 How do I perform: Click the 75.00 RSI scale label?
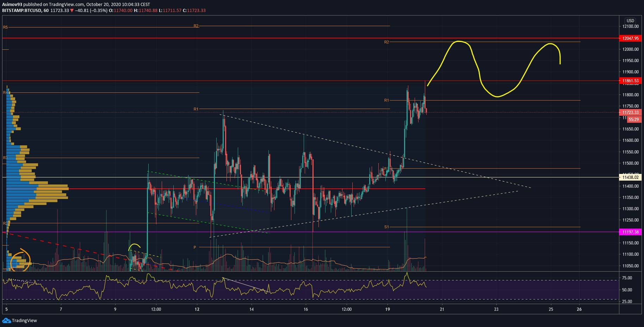click(x=627, y=278)
